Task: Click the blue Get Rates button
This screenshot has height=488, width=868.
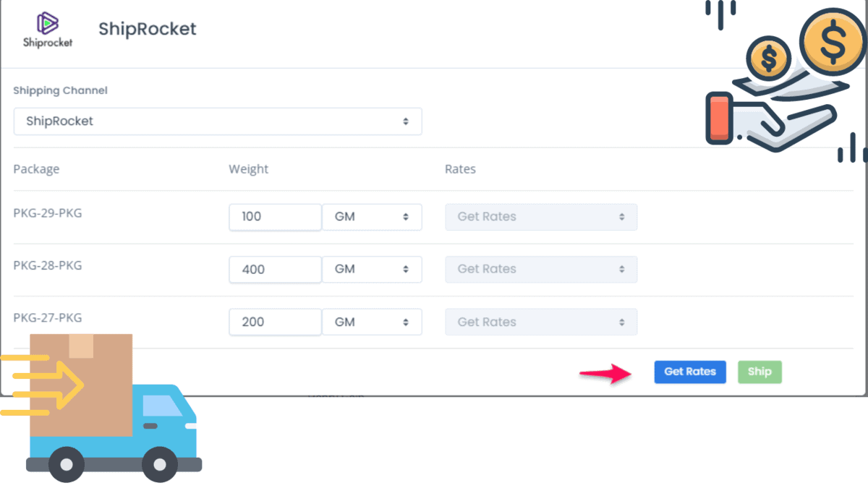Action: coord(689,372)
